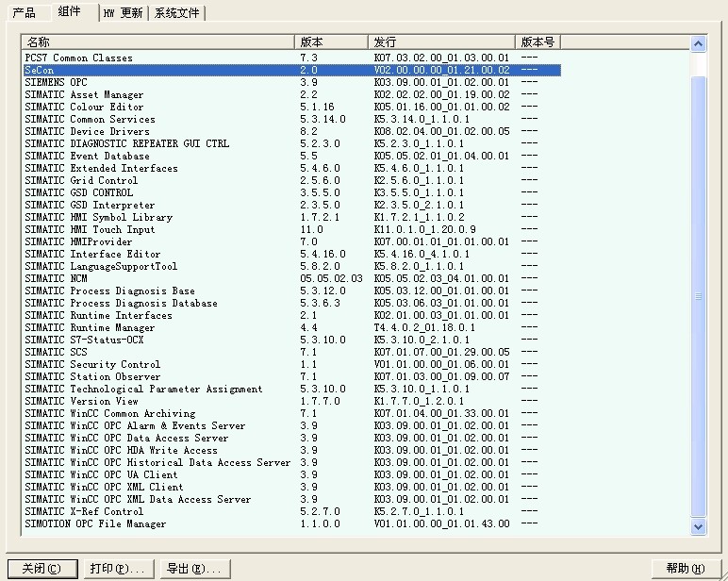
Task: Click release value T4.4.0.2_01.18.0.1
Action: point(424,327)
